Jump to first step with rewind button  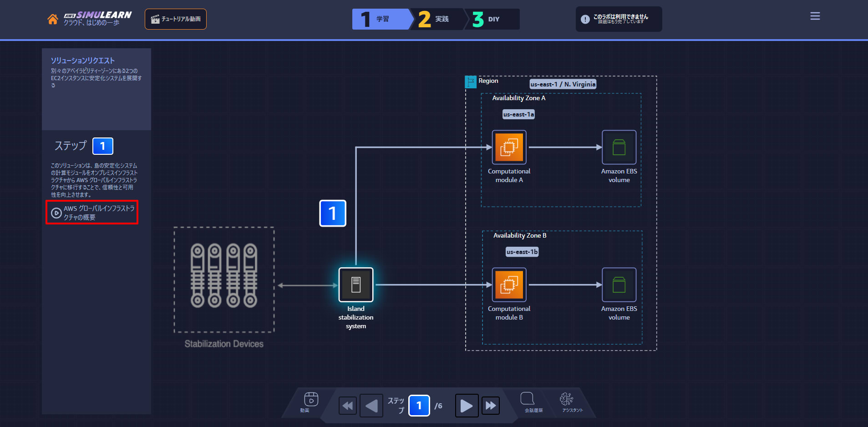point(348,406)
